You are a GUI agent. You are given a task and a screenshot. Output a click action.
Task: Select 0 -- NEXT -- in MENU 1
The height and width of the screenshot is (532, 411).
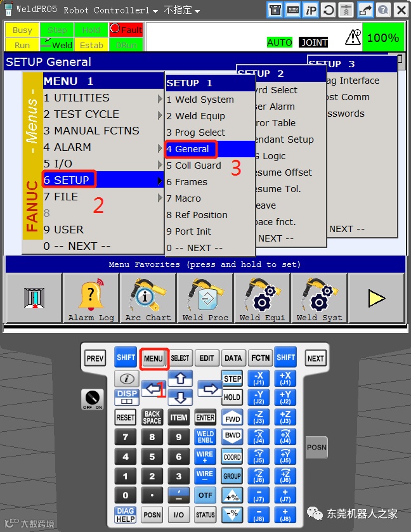103,246
